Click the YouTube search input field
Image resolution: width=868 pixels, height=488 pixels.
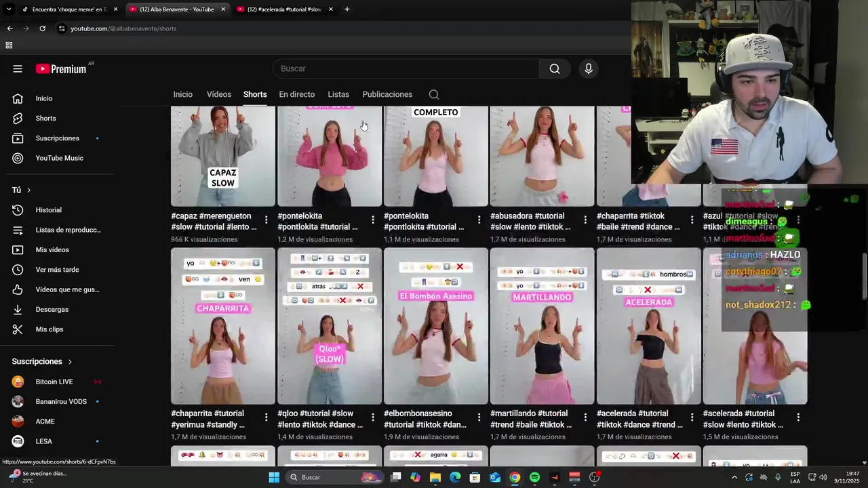pos(406,68)
